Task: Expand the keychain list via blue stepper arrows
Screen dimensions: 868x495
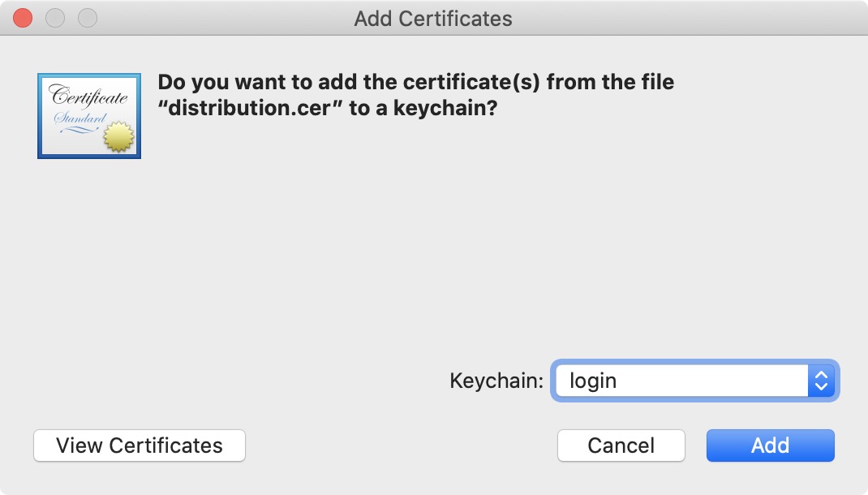Action: pyautogui.click(x=821, y=381)
